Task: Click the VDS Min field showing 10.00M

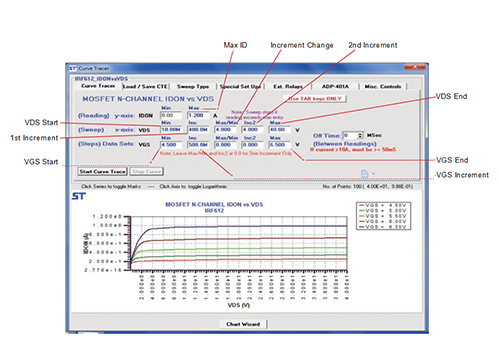Action: tap(171, 130)
